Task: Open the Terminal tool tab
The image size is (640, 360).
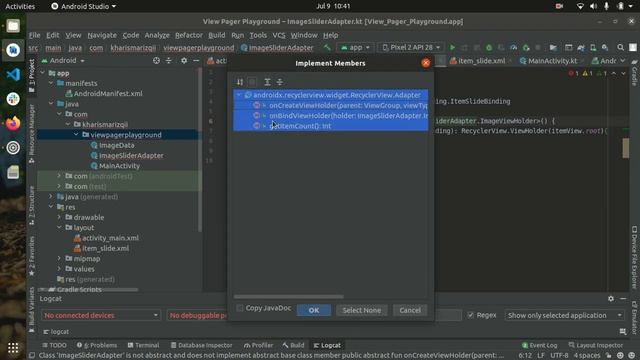Action: pyautogui.click(x=143, y=345)
